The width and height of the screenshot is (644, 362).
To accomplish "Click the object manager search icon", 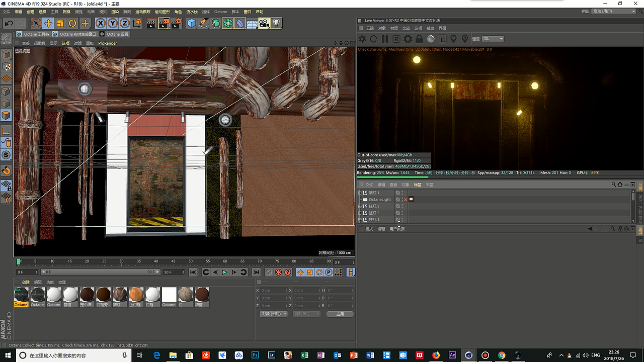I will tap(614, 185).
